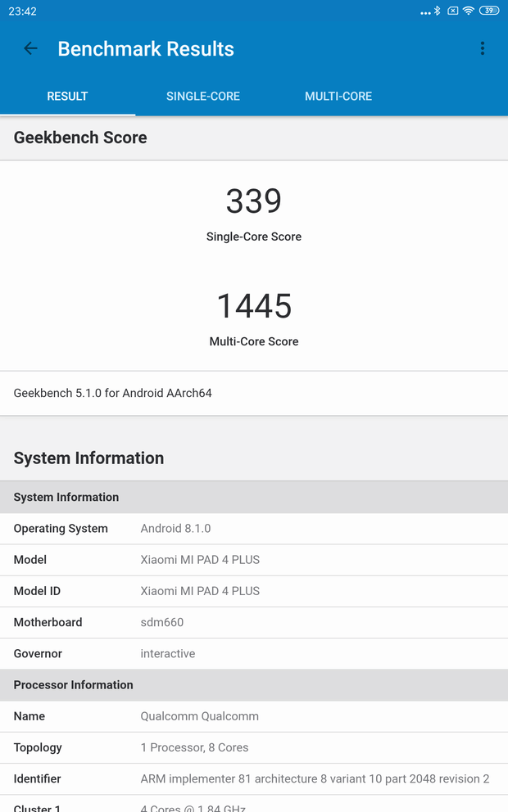This screenshot has height=812, width=508.
Task: Tap Model ID value Xiaomi MI PAD 4 PLUS
Action: [x=200, y=591]
